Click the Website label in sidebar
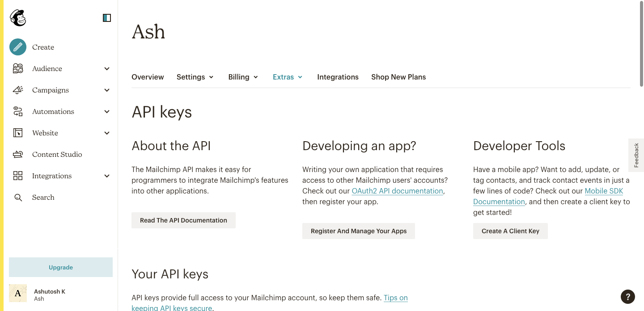The image size is (644, 311). (x=45, y=133)
